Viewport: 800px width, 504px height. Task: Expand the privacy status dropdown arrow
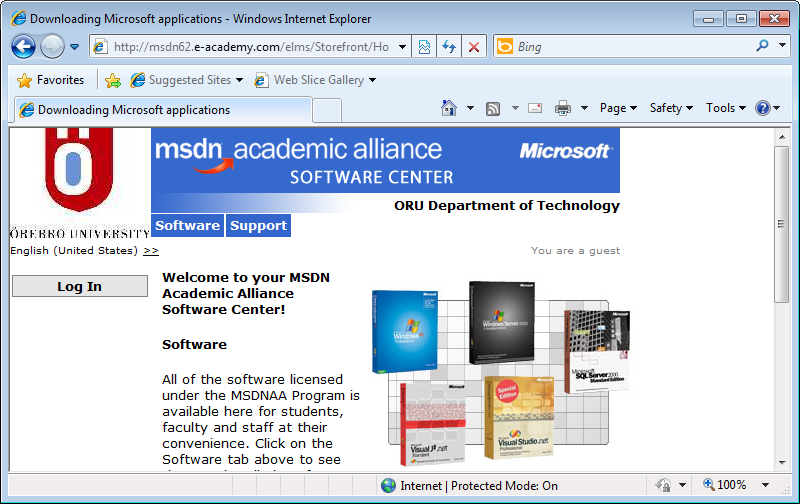(682, 485)
